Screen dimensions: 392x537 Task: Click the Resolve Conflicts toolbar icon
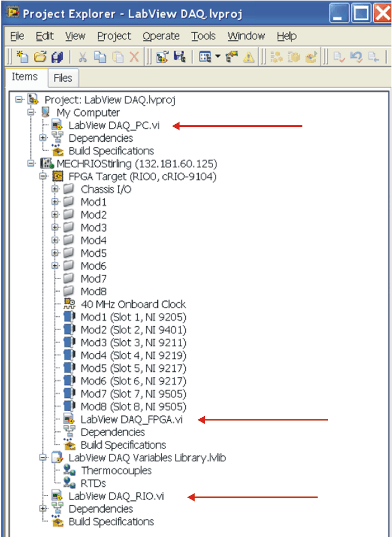[x=231, y=56]
